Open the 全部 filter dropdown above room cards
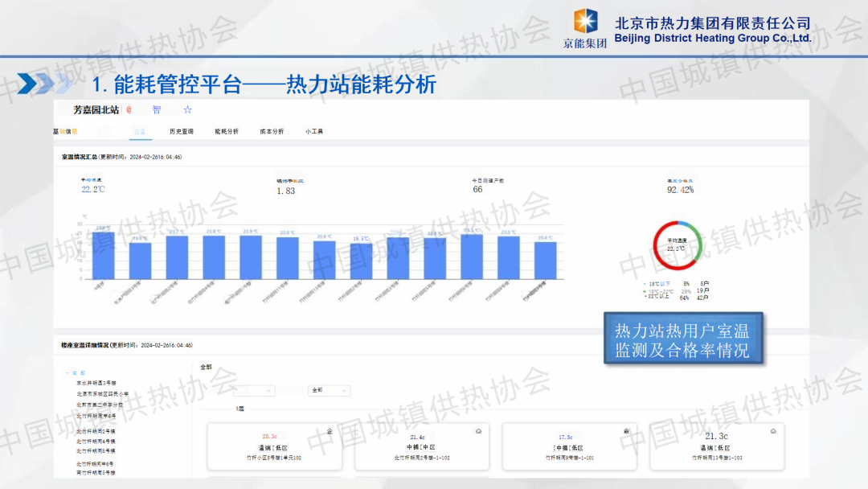The image size is (868, 489). click(330, 390)
